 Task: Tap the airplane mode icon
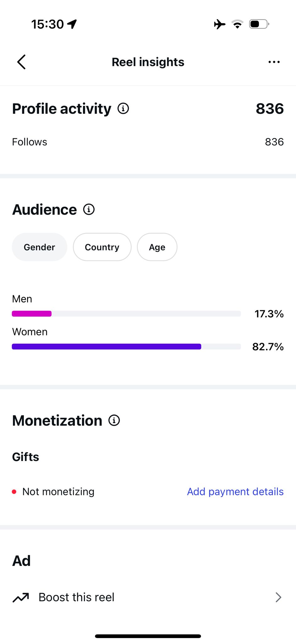tap(220, 24)
